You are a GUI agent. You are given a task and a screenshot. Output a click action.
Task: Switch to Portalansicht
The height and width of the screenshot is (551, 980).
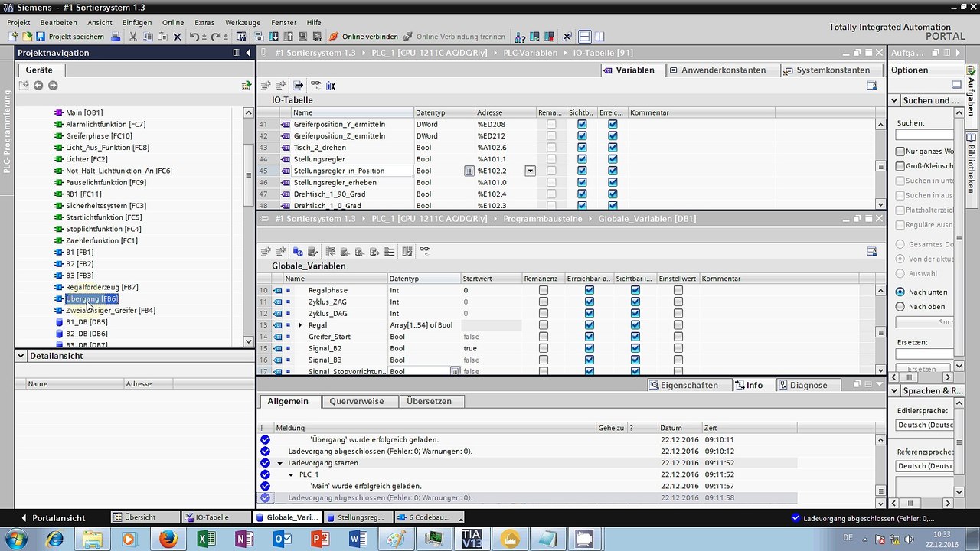click(53, 518)
